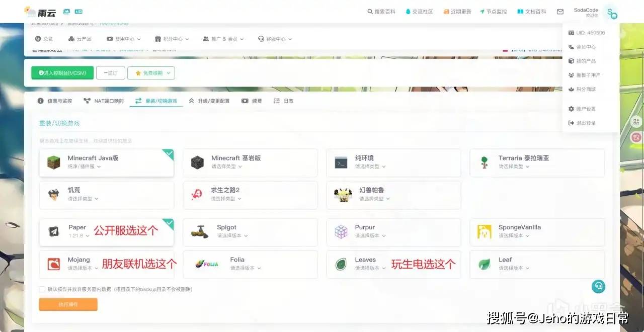
Task: Choose 积分商城 in the user menu
Action: coord(582,89)
